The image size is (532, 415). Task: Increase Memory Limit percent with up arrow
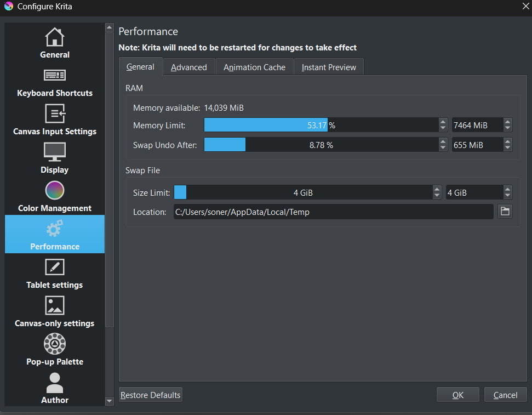tap(443, 122)
